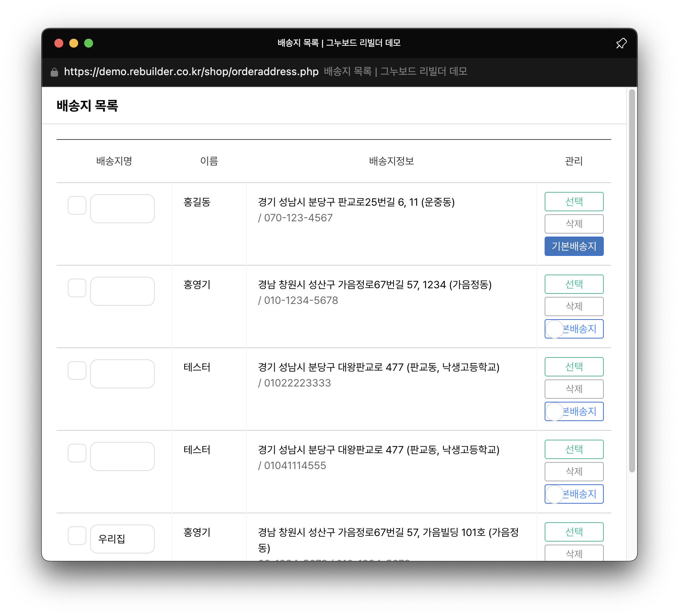Click 삭제 in the 우리집 row
Screen dimensions: 679x616
click(574, 553)
